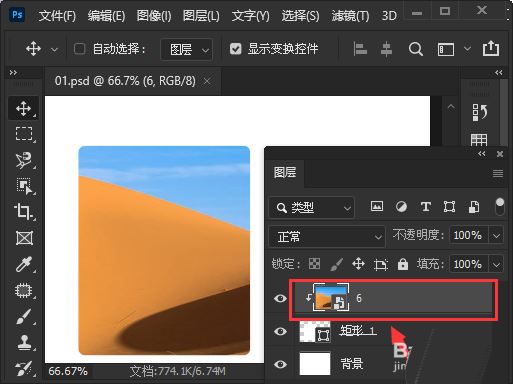Filter layers by adjustment layer icon
The height and width of the screenshot is (384, 513).
coord(401,207)
